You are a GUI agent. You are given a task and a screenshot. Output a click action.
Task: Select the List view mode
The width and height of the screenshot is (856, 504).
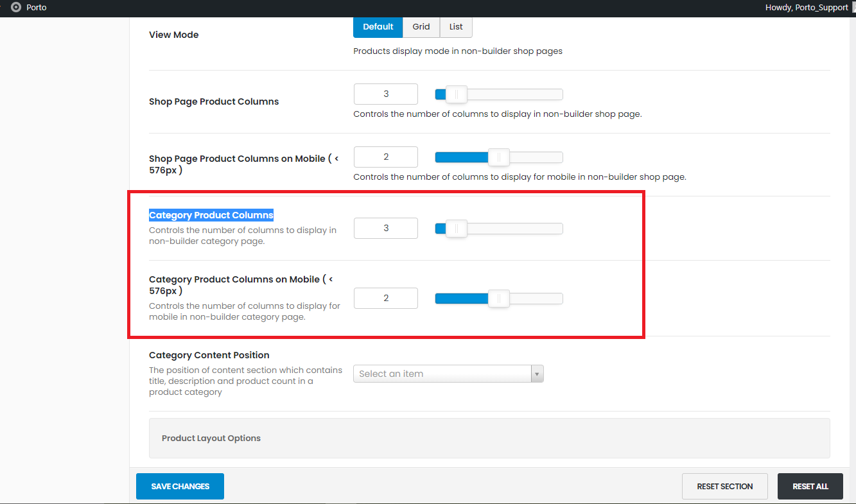[456, 26]
